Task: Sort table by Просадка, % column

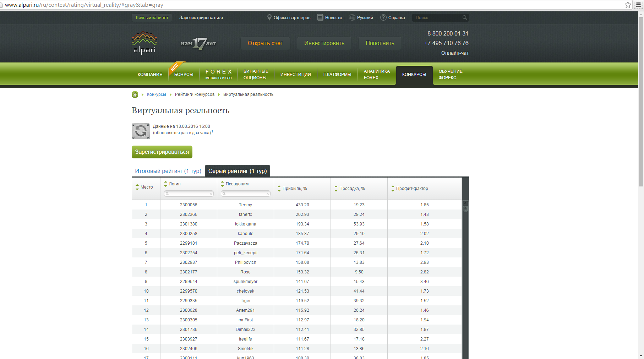Action: (x=336, y=189)
